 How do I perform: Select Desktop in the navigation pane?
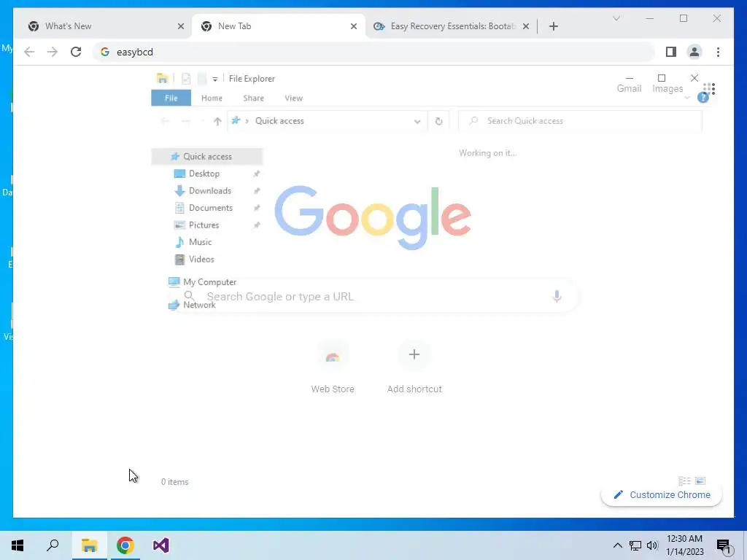pyautogui.click(x=204, y=174)
